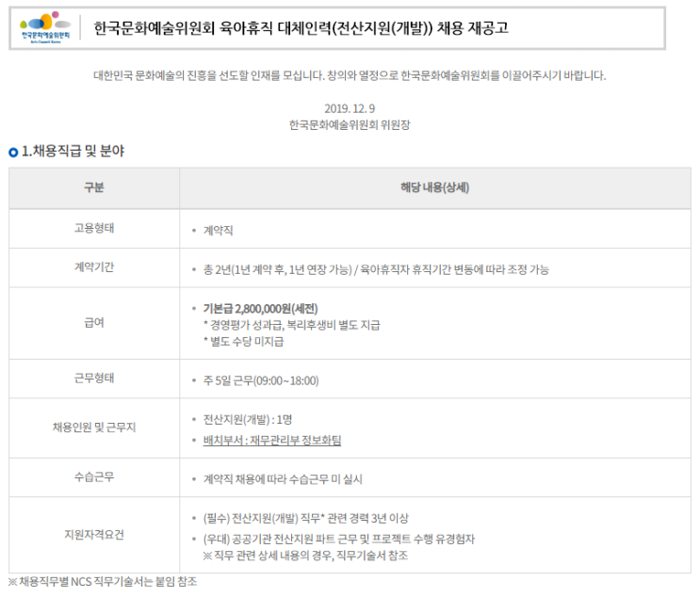Click the value 전산지원(개발) : 1명
The height and width of the screenshot is (597, 700).
tap(248, 419)
